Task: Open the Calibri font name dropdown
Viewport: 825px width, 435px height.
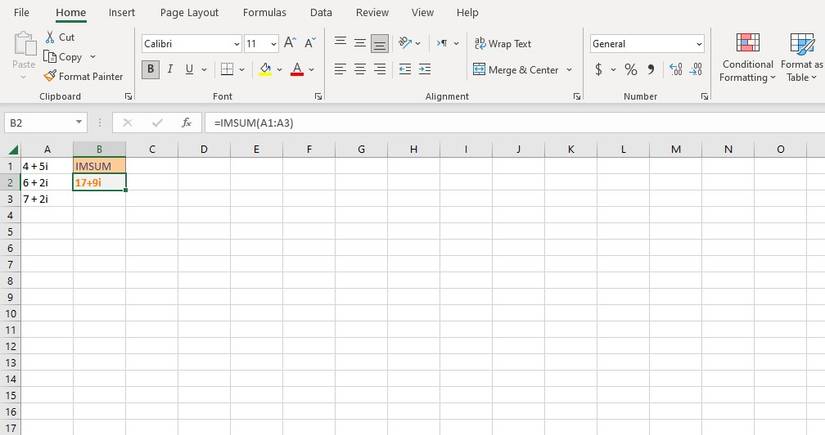Action: coord(237,44)
